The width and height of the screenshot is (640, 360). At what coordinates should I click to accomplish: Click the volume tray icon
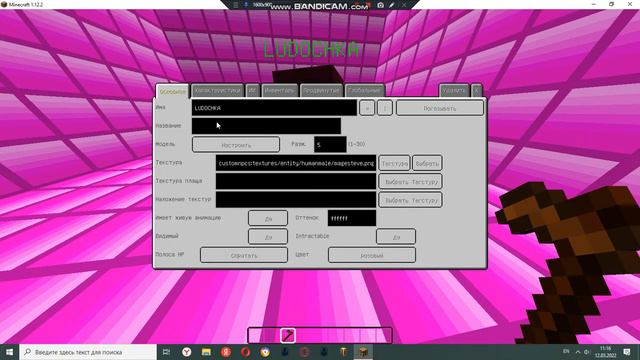587,352
